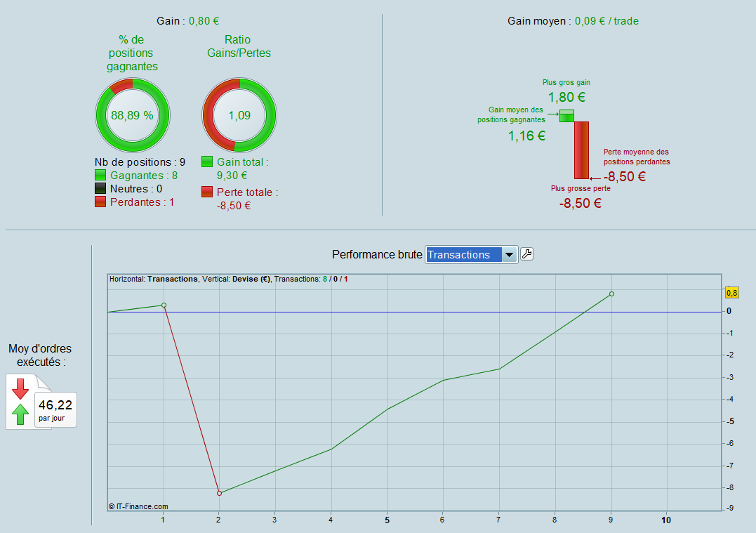The height and width of the screenshot is (533, 756).
Task: Click the red down arrow orders icon
Action: coord(20,389)
